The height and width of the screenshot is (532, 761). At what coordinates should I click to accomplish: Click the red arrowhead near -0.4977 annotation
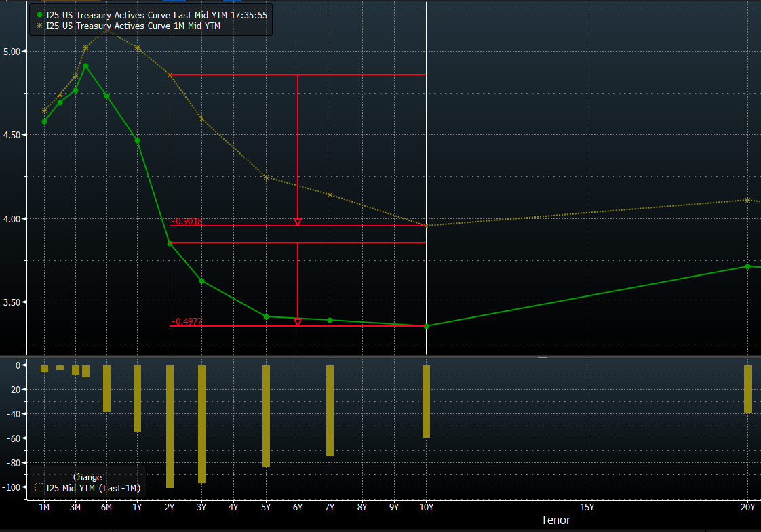pyautogui.click(x=298, y=322)
